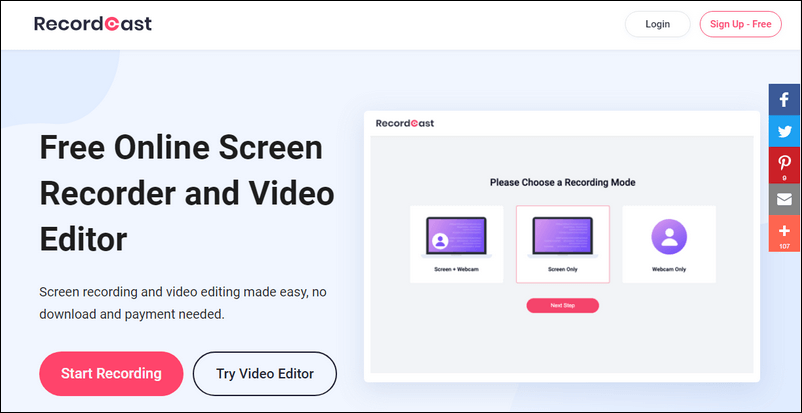802x413 pixels.
Task: Click the Webcam Only label text
Action: (668, 270)
